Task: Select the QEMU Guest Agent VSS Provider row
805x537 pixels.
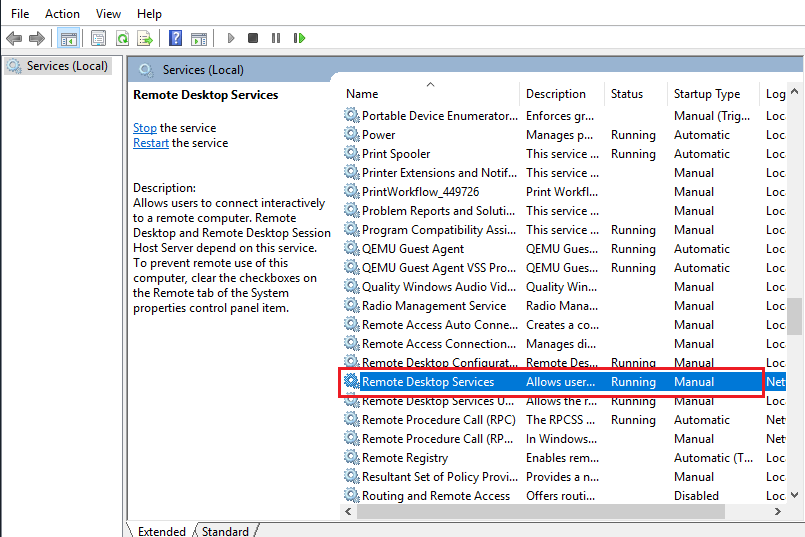Action: (563, 267)
